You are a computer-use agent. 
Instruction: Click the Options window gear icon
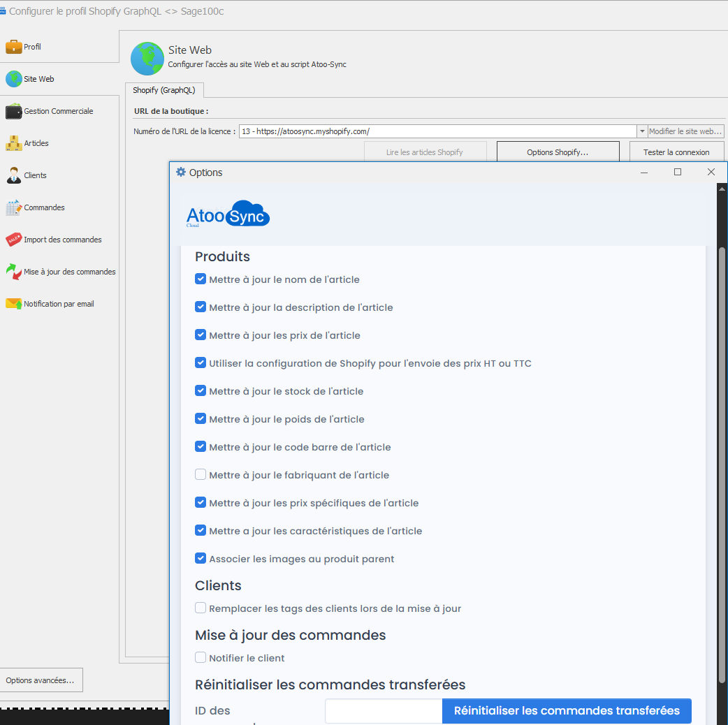pos(181,173)
